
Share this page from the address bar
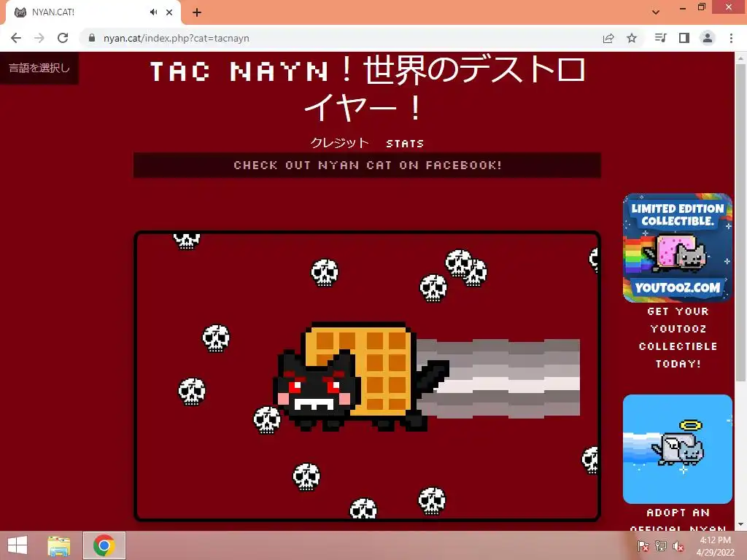(x=608, y=38)
